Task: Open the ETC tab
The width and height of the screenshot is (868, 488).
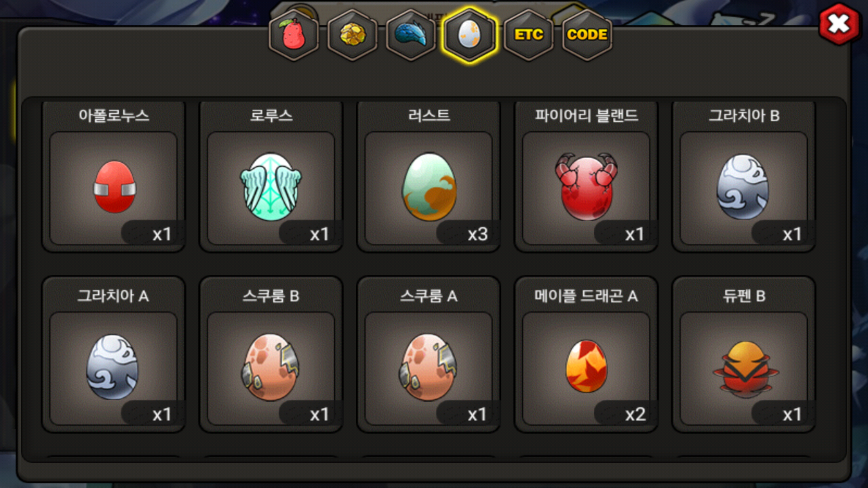Action: [x=529, y=35]
